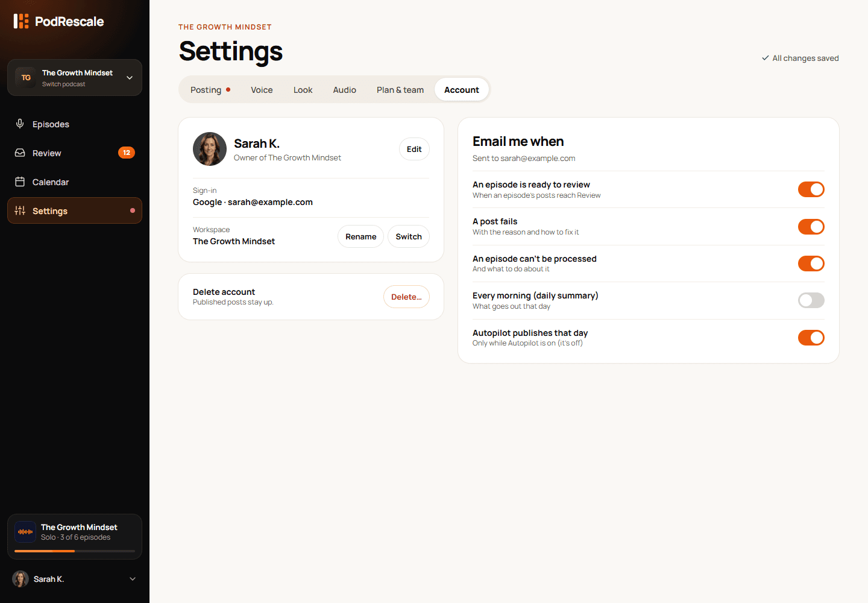Select the Account tab
Screen dimensions: 868x603
462,90
